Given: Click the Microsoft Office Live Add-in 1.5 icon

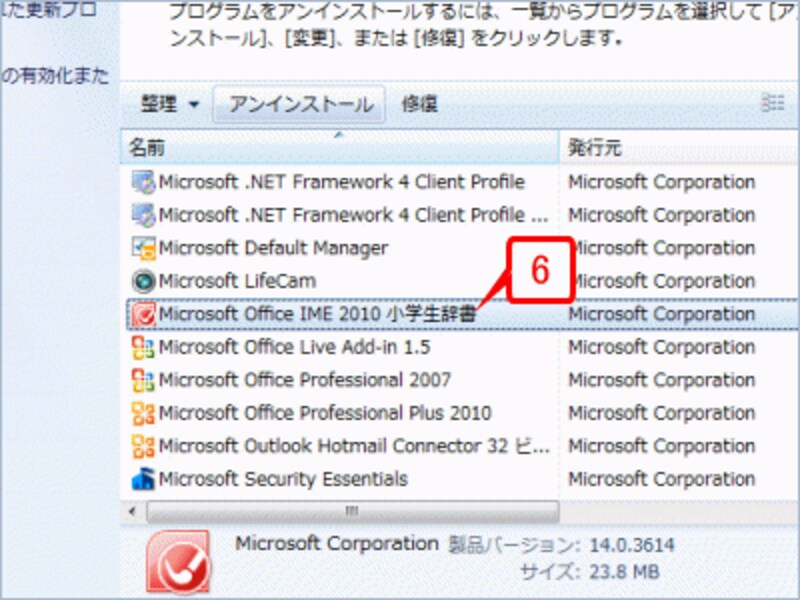Looking at the screenshot, I should (x=143, y=347).
